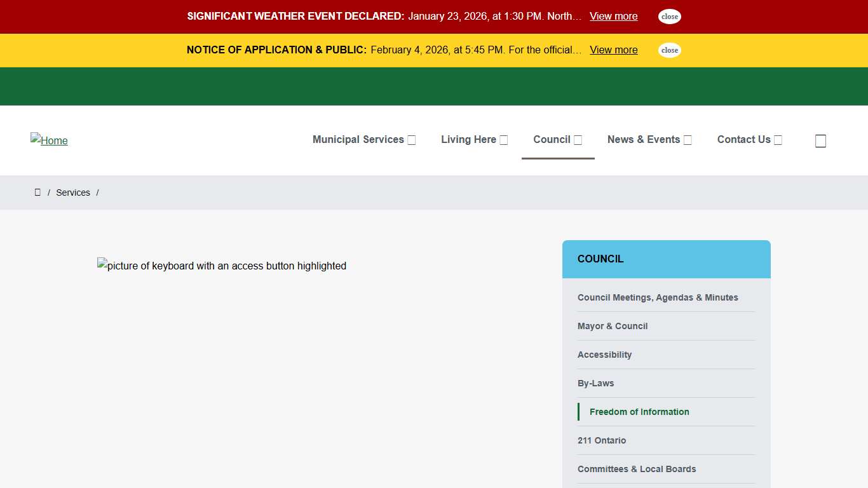Close the significant weather event alert

669,17
